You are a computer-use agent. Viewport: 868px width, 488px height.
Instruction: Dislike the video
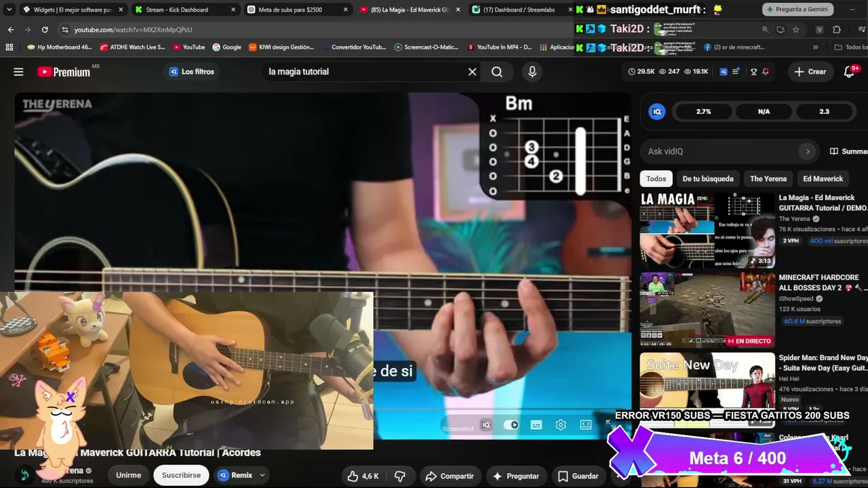(400, 476)
